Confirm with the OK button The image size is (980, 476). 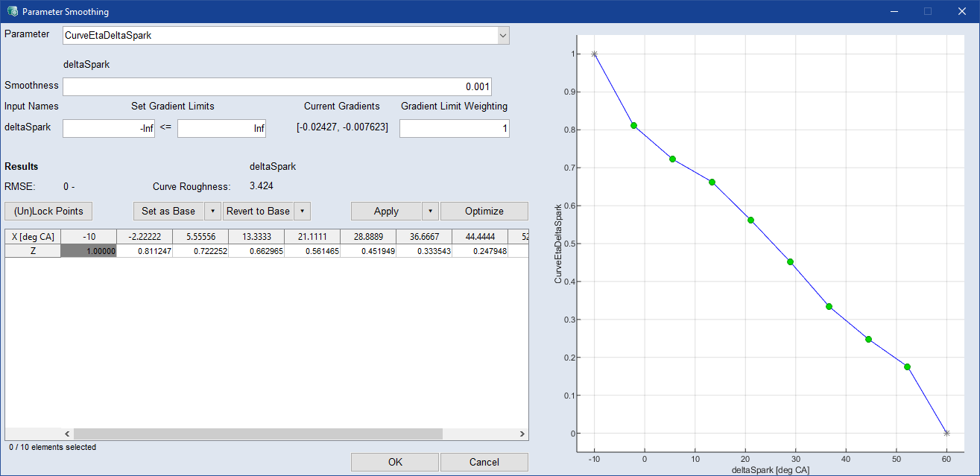(395, 462)
